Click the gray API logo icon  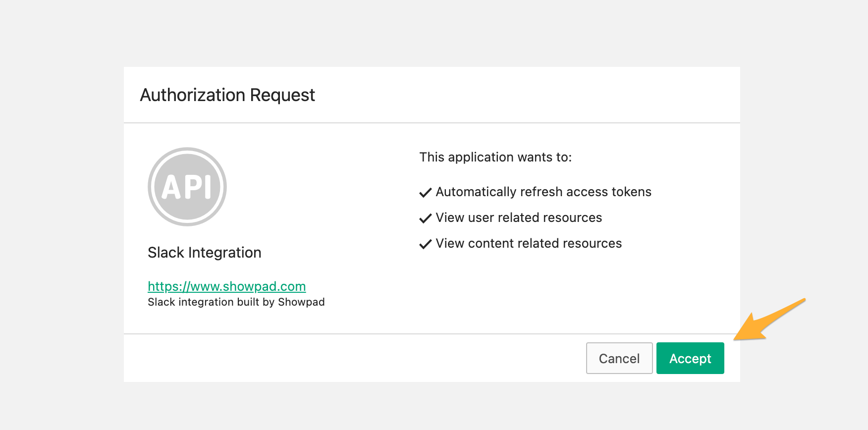point(187,187)
